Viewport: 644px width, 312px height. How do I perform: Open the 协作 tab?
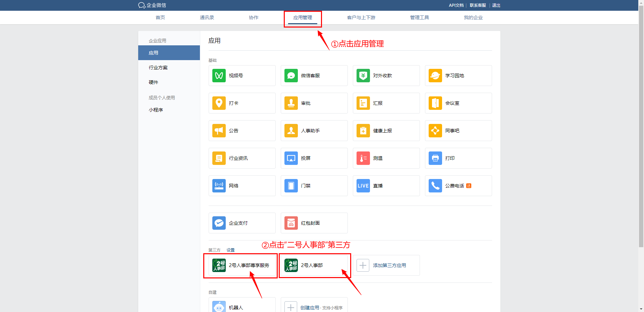pyautogui.click(x=254, y=17)
